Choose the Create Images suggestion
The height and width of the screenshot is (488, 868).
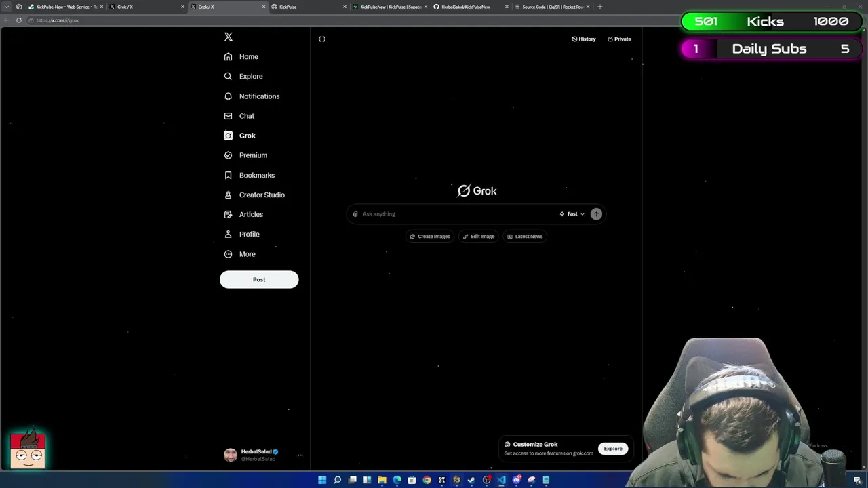pyautogui.click(x=430, y=237)
